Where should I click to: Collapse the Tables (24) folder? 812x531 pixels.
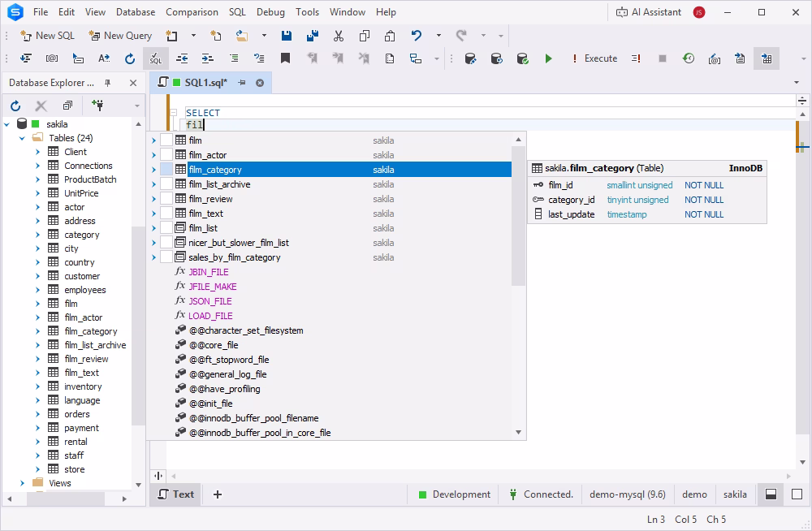22,138
